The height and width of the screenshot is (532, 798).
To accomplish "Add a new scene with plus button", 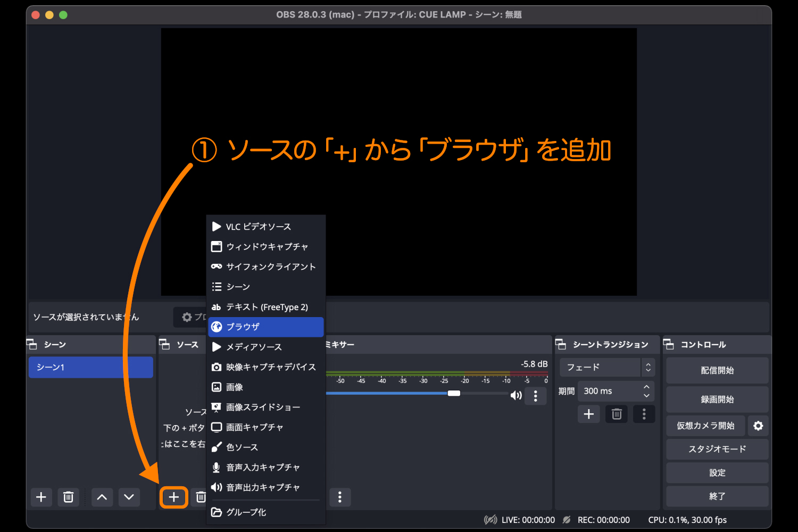I will [41, 497].
